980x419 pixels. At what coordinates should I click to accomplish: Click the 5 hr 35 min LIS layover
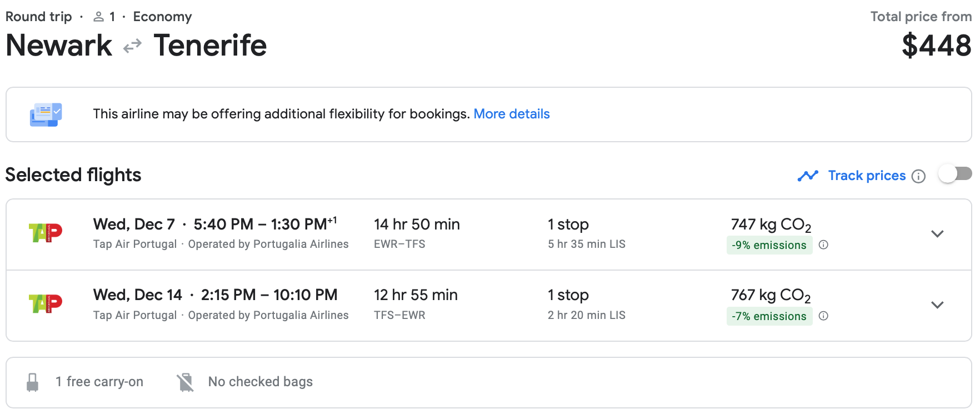[586, 244]
